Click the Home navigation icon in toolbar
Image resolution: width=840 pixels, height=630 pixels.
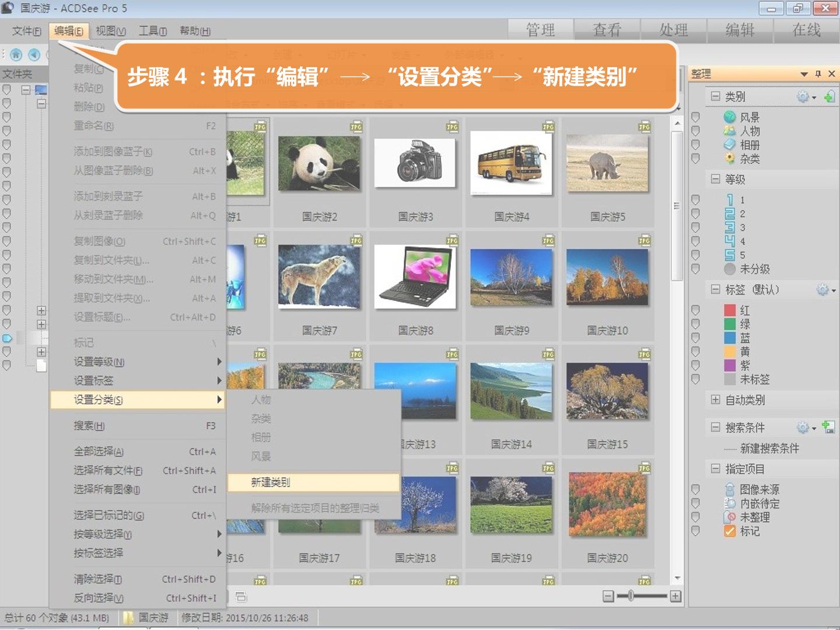(16, 54)
